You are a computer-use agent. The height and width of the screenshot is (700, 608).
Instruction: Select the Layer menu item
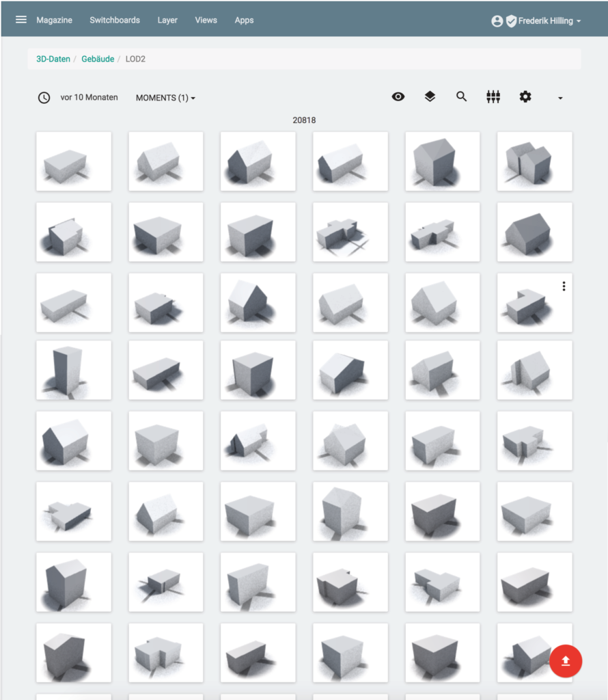(167, 21)
